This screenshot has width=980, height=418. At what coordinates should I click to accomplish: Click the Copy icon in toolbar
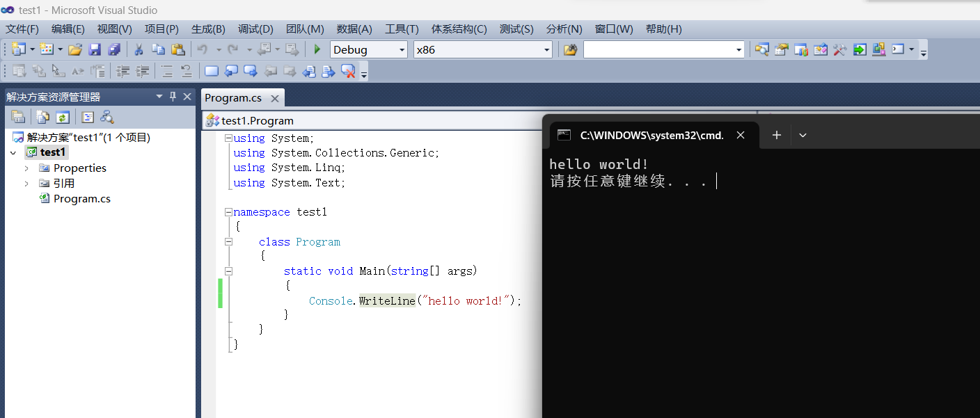tap(158, 49)
